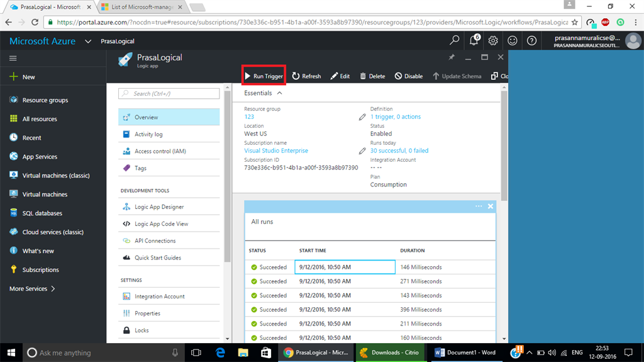The width and height of the screenshot is (644, 362).
Task: Select run with 146 Milliseconds duration
Action: 370,267
